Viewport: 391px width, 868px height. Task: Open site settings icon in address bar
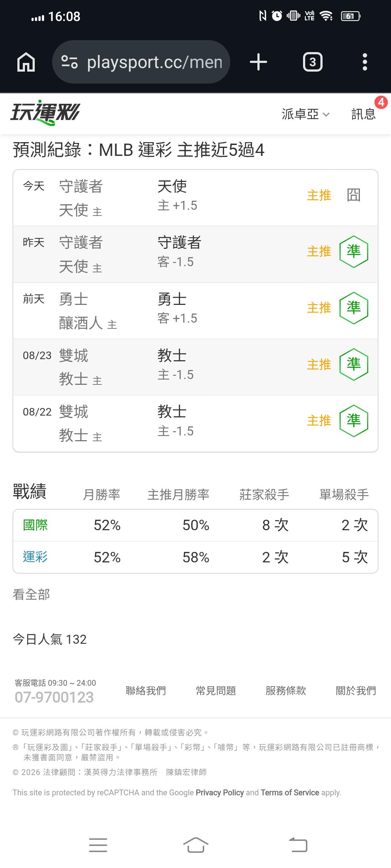tap(69, 62)
